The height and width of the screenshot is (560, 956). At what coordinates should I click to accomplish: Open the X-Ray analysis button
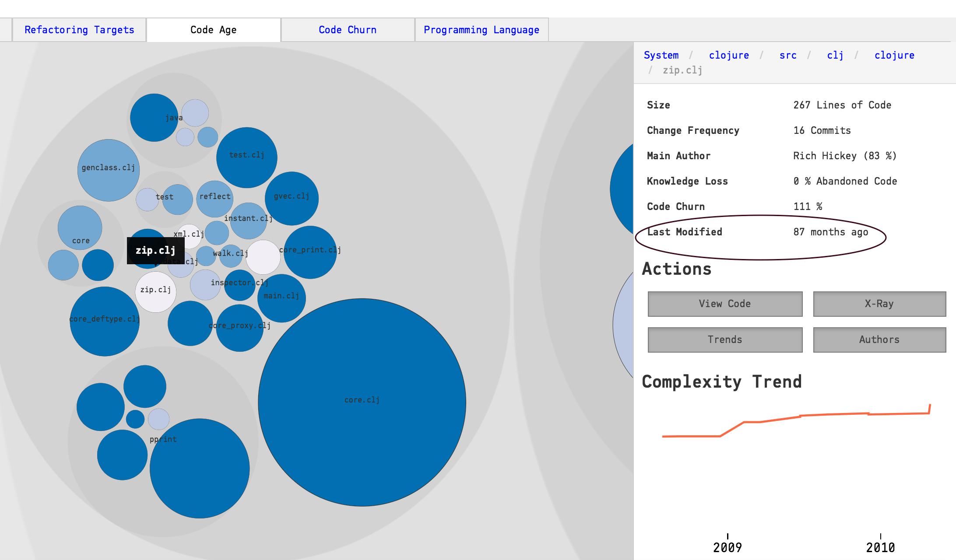click(879, 304)
